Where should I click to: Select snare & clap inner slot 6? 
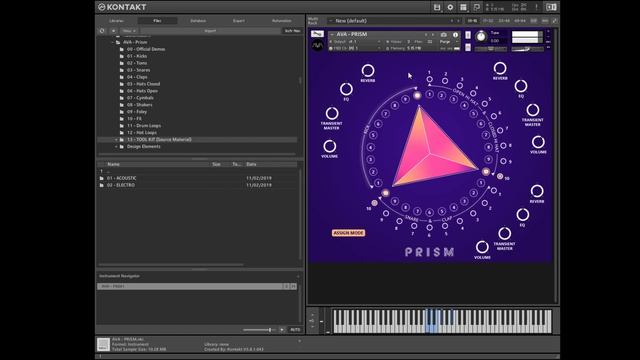click(429, 212)
